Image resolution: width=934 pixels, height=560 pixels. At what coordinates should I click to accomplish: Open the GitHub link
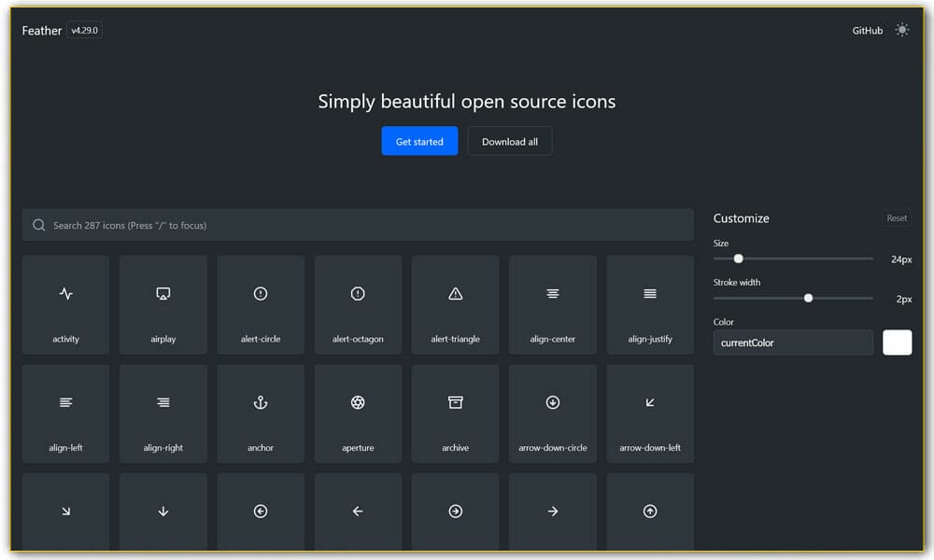pyautogui.click(x=866, y=30)
